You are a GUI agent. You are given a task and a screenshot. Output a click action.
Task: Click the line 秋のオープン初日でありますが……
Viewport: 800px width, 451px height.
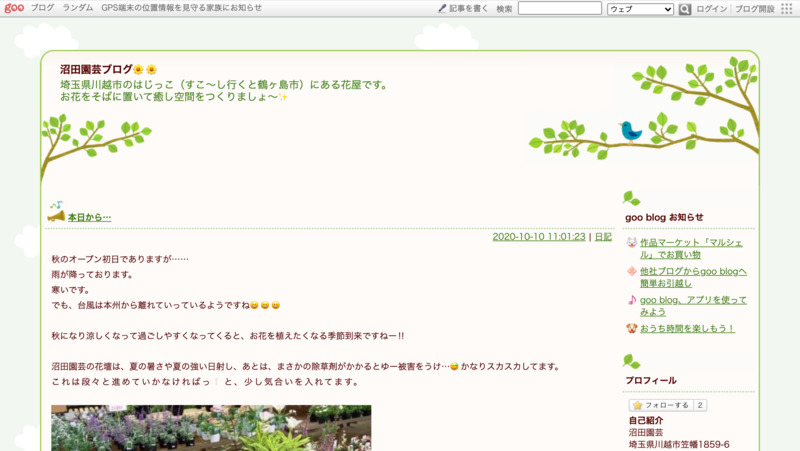(x=120, y=259)
